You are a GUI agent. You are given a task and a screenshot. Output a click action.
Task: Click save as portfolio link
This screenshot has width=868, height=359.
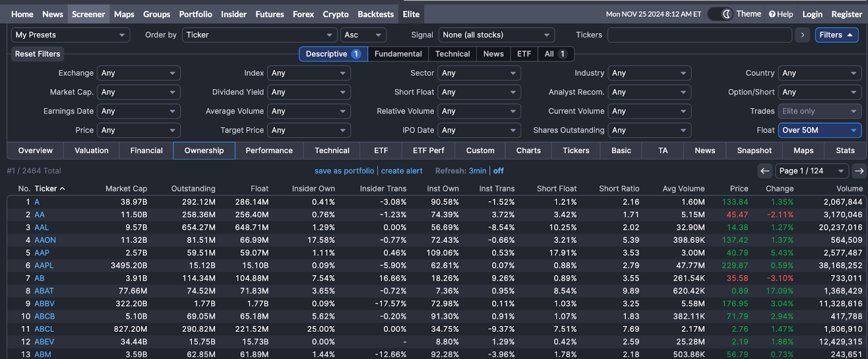point(344,171)
